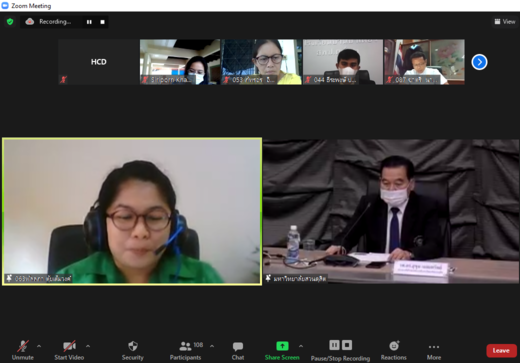Show next page of participant thumbnails

[x=479, y=62]
